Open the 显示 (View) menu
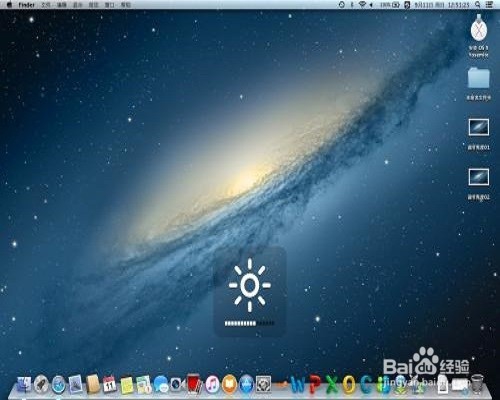The width and height of the screenshot is (500, 400). [78, 5]
